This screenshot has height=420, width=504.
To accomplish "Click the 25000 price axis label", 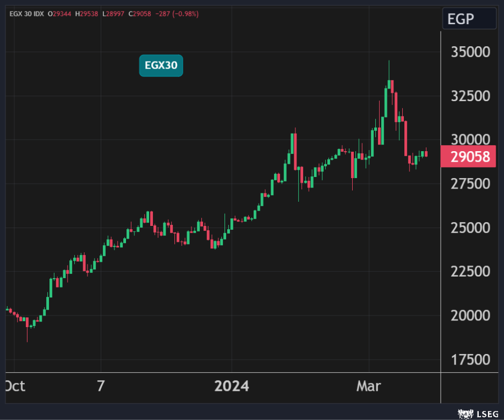I will 470,228.
